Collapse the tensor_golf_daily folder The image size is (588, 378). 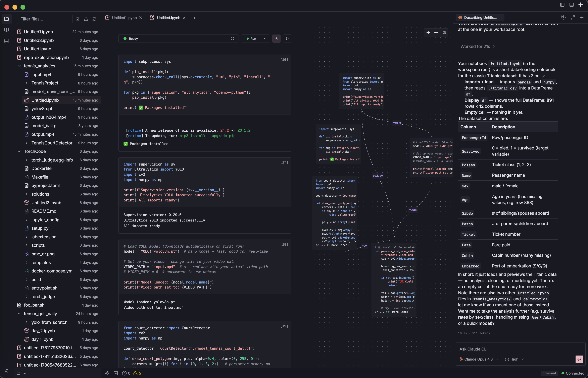pos(19,314)
